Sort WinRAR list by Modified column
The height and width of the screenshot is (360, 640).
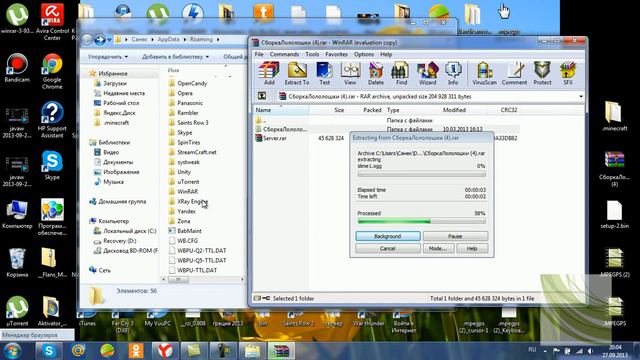click(454, 110)
